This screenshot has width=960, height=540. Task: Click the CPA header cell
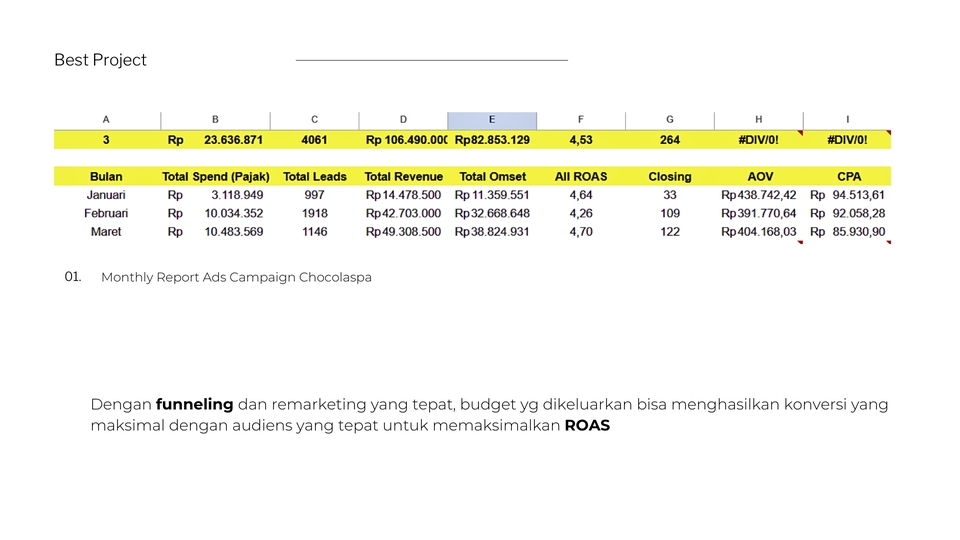(849, 176)
